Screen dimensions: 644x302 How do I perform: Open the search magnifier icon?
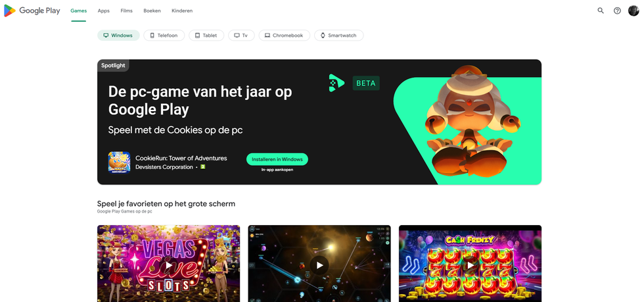point(601,11)
